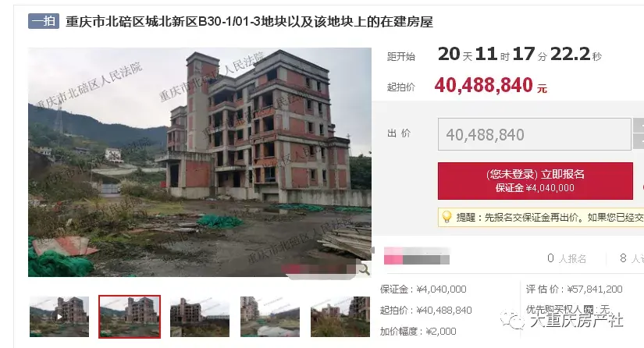Select the fifth partially visible thumbnail
This screenshot has width=644, height=348.
click(x=340, y=317)
